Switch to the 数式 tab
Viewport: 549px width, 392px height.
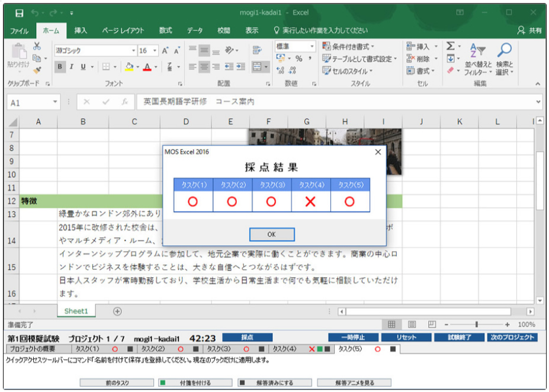[165, 31]
